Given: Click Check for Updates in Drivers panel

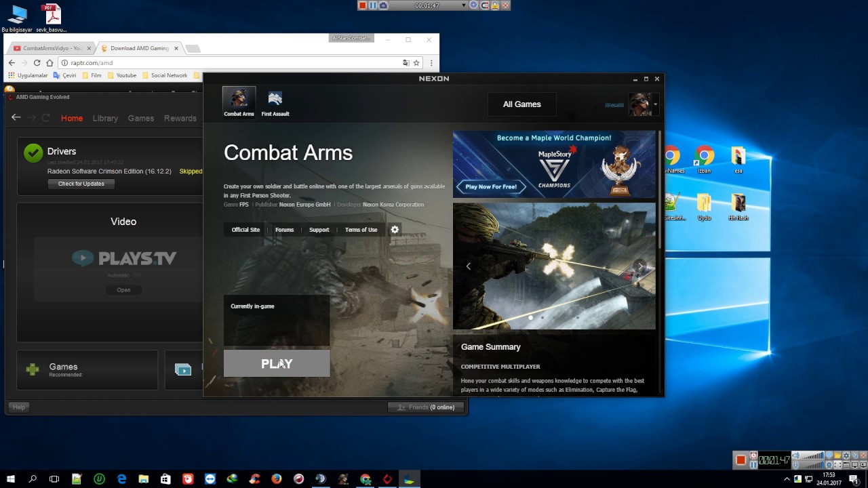Looking at the screenshot, I should point(81,184).
